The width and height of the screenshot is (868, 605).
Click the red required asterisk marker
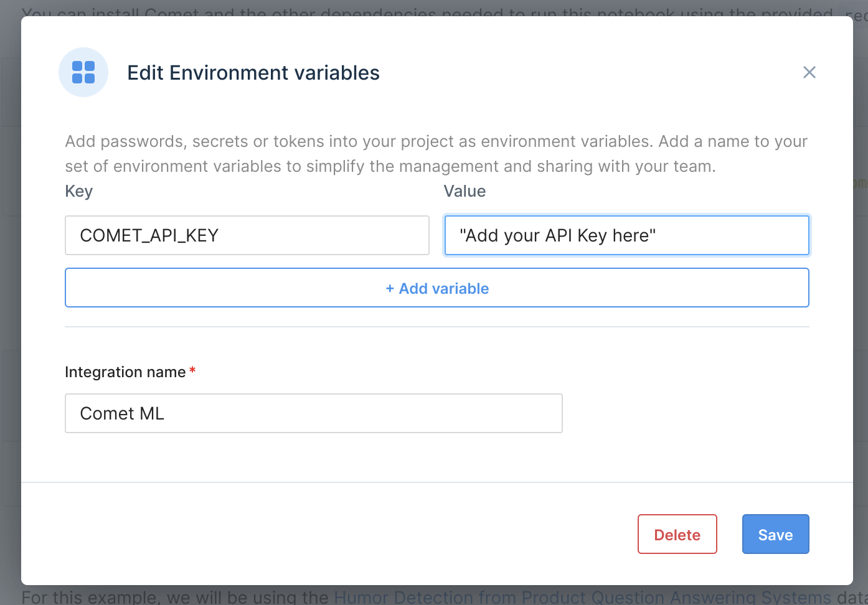(193, 371)
